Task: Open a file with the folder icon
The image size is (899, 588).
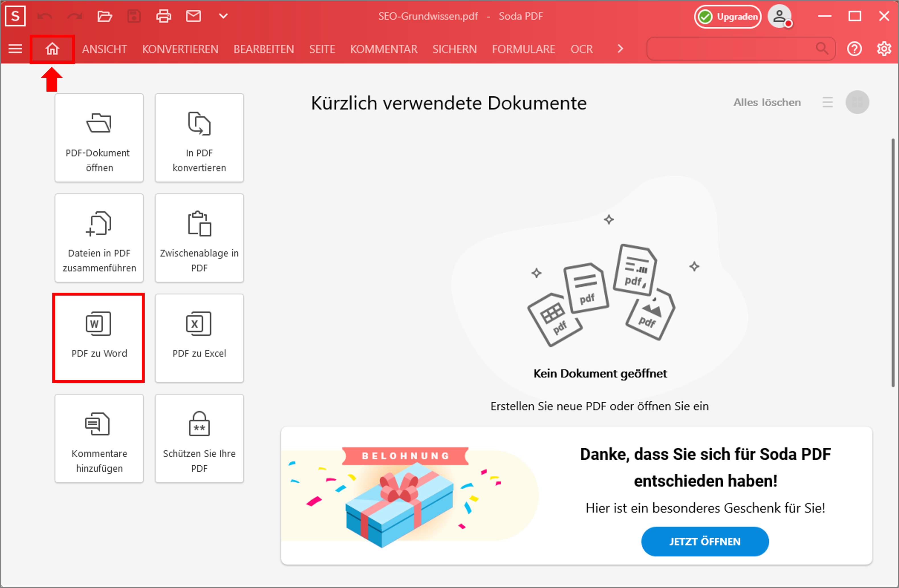Action: [x=105, y=16]
